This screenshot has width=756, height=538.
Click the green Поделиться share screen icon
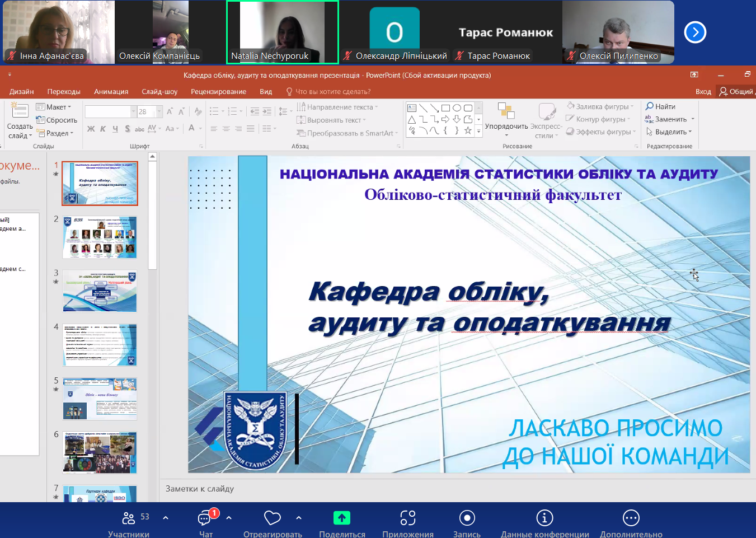pyautogui.click(x=341, y=518)
